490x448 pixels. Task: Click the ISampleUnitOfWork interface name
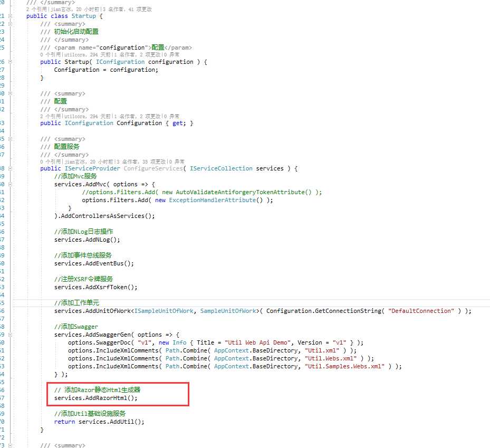point(164,311)
